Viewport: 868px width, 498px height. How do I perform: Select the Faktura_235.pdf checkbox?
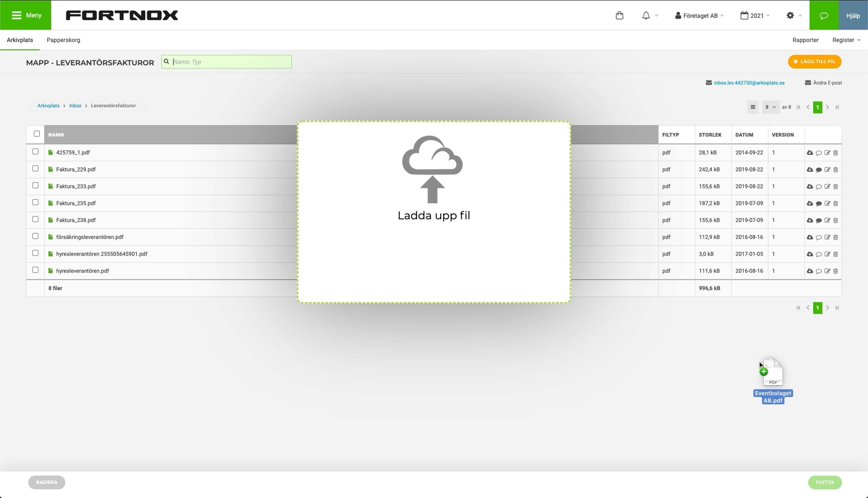[35, 203]
